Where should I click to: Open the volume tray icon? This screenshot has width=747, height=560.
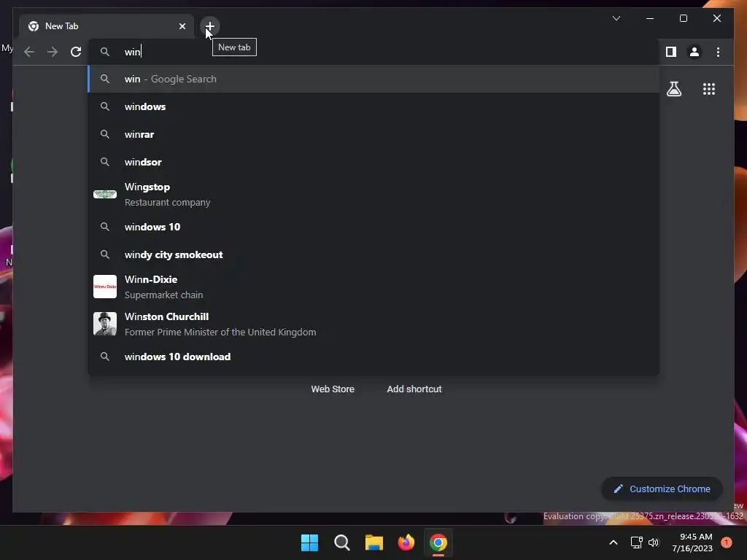pos(654,542)
